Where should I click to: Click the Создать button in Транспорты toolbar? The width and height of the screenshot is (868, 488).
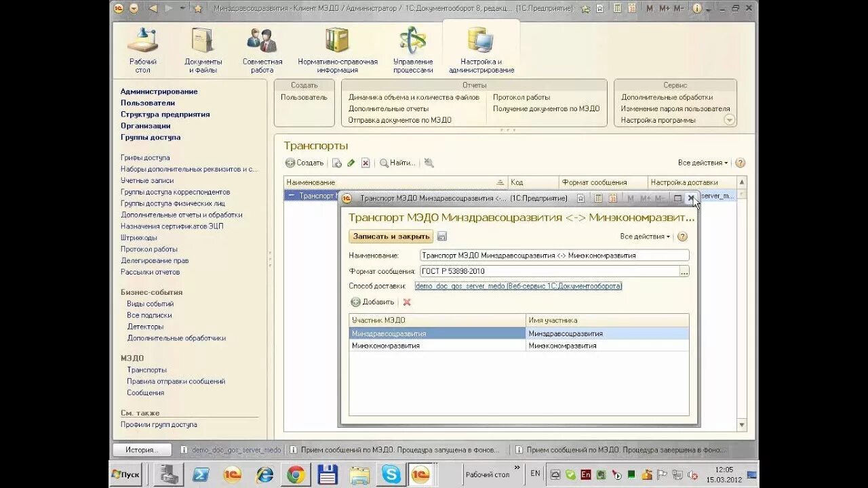point(304,163)
